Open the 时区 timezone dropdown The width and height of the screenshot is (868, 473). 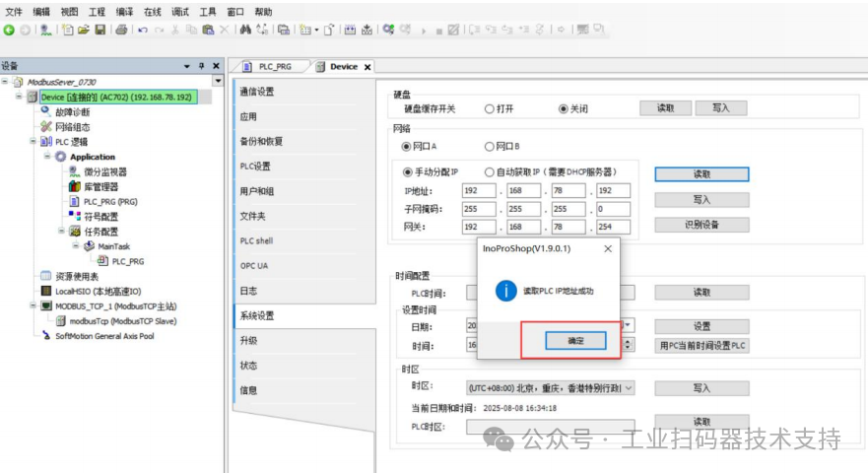tap(629, 388)
